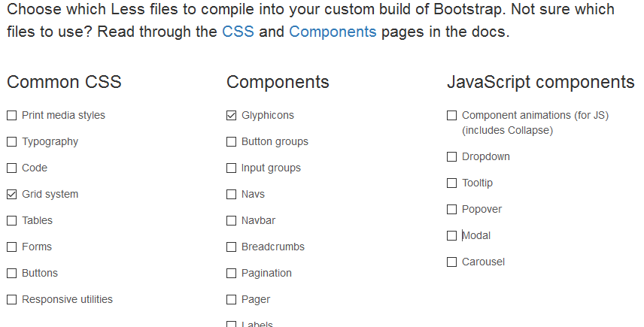Tick Responsive utilities checkbox
Screen dimensions: 644x327
pyautogui.click(x=12, y=299)
